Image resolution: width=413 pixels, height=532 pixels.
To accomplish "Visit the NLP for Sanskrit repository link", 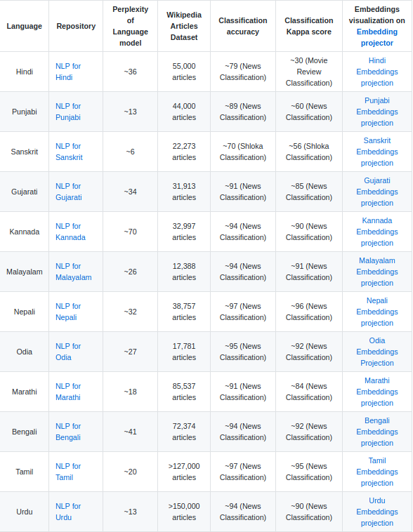I will tap(69, 152).
